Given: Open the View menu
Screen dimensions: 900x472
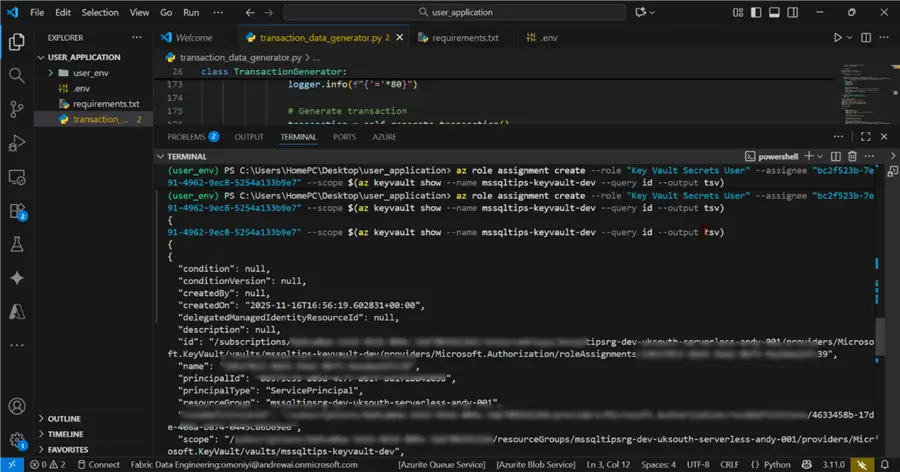Looking at the screenshot, I should click(x=139, y=12).
